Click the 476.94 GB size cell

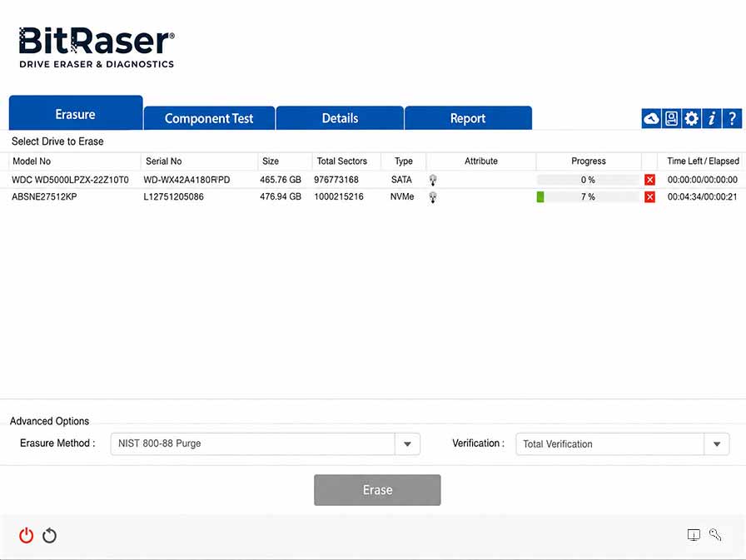tap(281, 197)
